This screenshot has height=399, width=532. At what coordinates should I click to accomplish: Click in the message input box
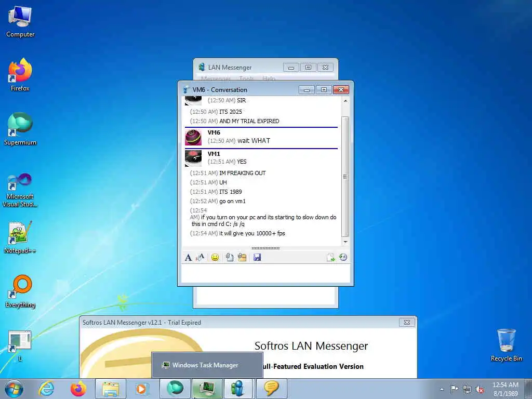pyautogui.click(x=265, y=273)
